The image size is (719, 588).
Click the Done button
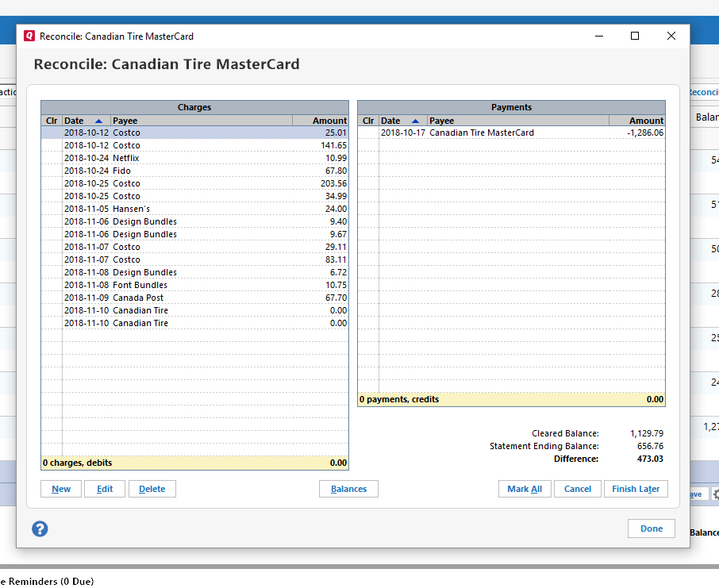pyautogui.click(x=652, y=528)
